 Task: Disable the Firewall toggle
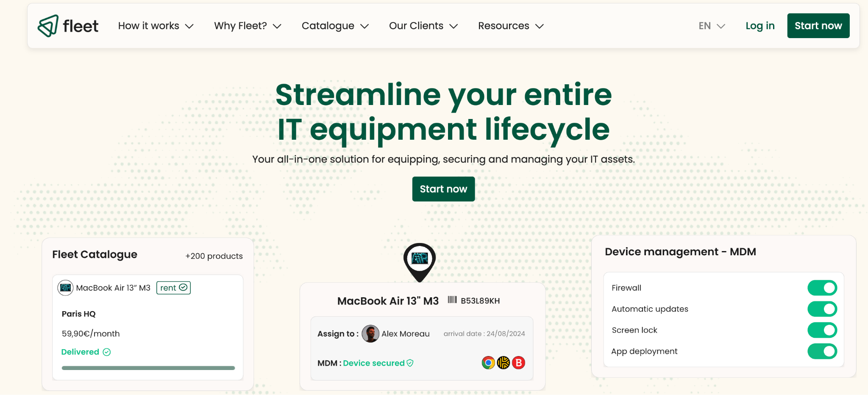pyautogui.click(x=822, y=288)
